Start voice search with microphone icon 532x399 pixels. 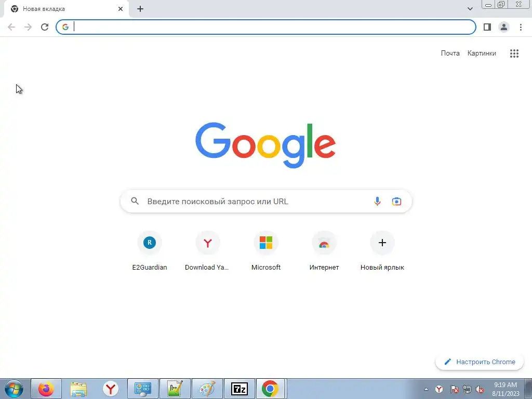[x=377, y=201]
